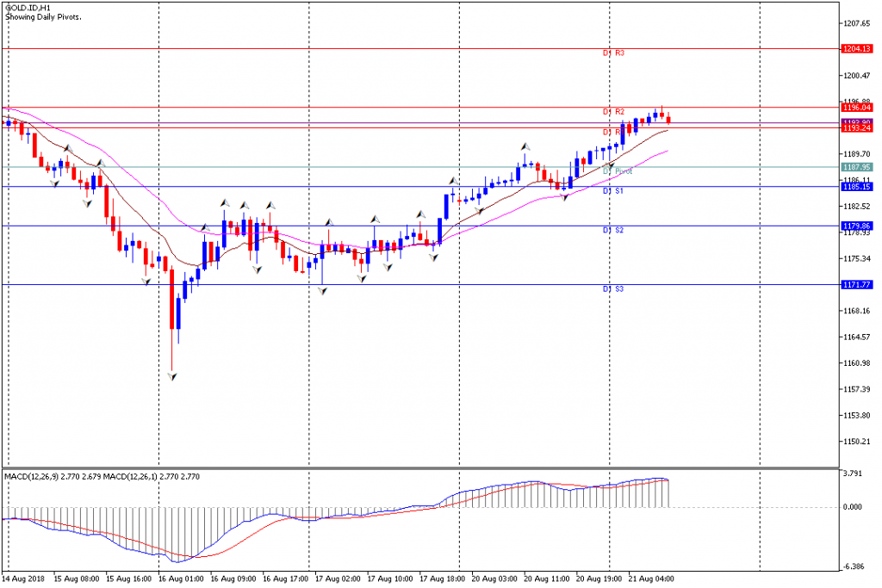Click the blue 1185.15 price tag
Viewport: 882px width, 588px height.
(x=857, y=186)
